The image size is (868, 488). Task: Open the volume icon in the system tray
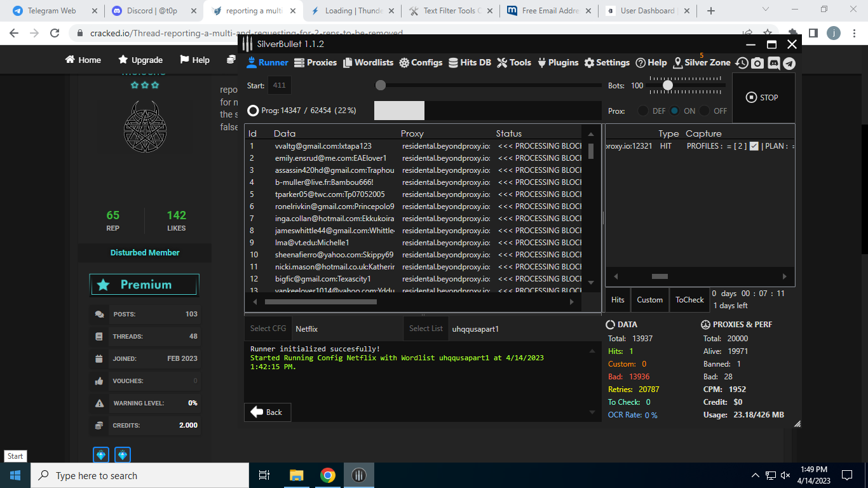click(785, 475)
